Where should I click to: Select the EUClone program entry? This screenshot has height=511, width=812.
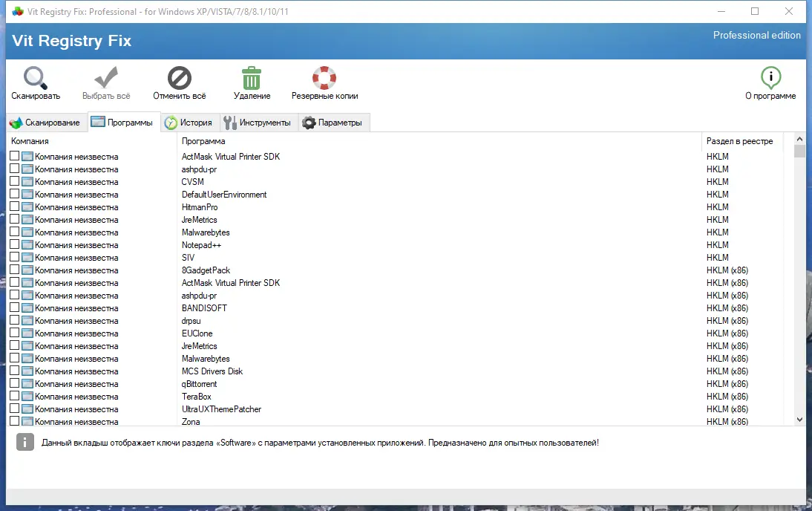pyautogui.click(x=197, y=333)
